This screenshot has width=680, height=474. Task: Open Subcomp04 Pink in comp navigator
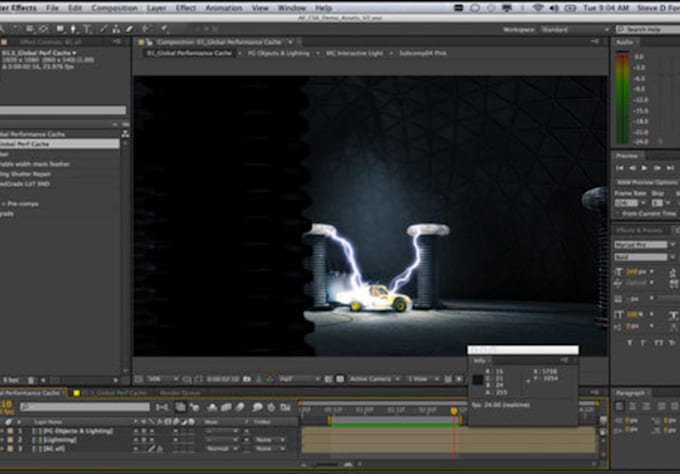(423, 53)
